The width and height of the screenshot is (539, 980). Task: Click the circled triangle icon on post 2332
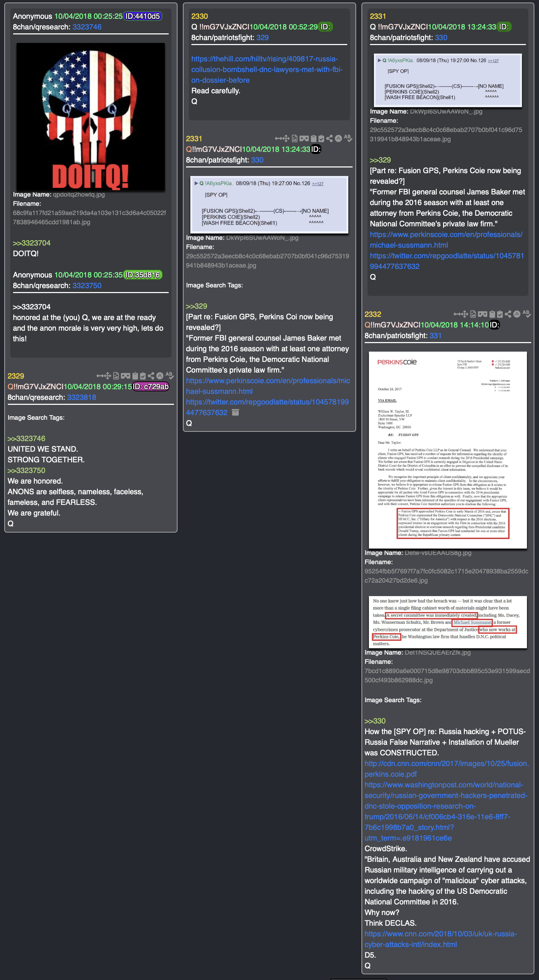click(517, 314)
